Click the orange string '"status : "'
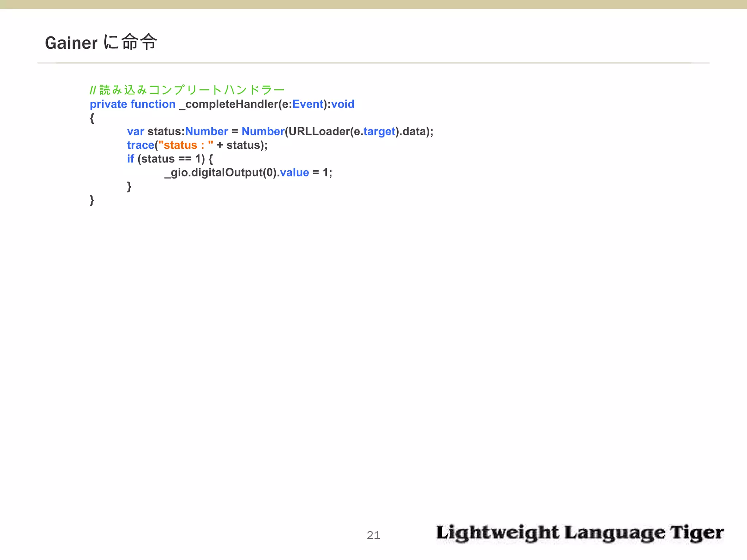This screenshot has width=747, height=560. click(186, 145)
